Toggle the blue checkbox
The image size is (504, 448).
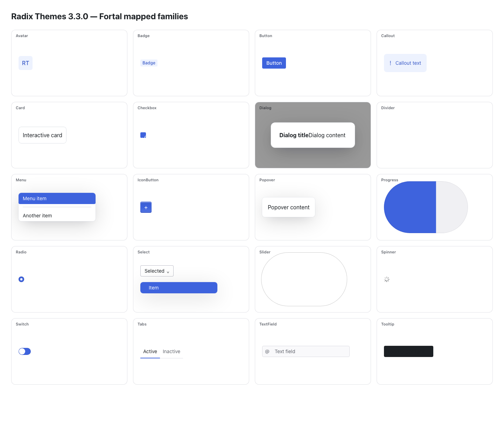point(143,135)
